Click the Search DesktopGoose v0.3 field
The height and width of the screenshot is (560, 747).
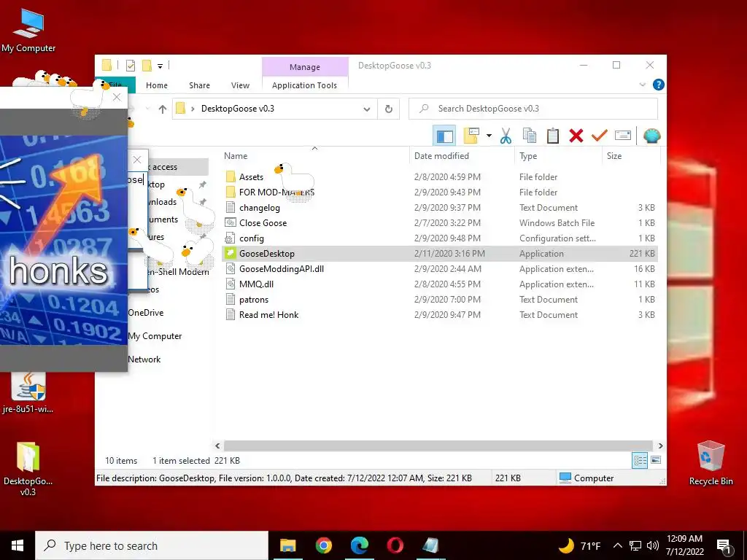point(533,109)
